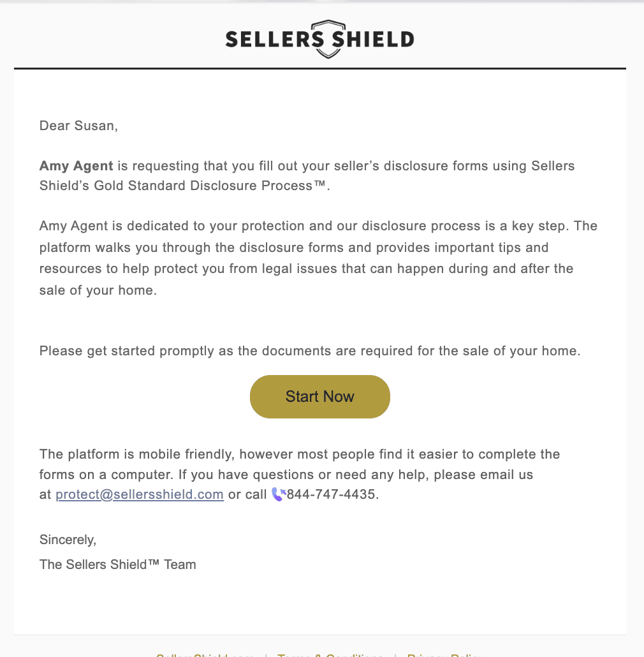The width and height of the screenshot is (644, 657).
Task: Open the Terms & Conditions footer link
Action: tap(330, 654)
